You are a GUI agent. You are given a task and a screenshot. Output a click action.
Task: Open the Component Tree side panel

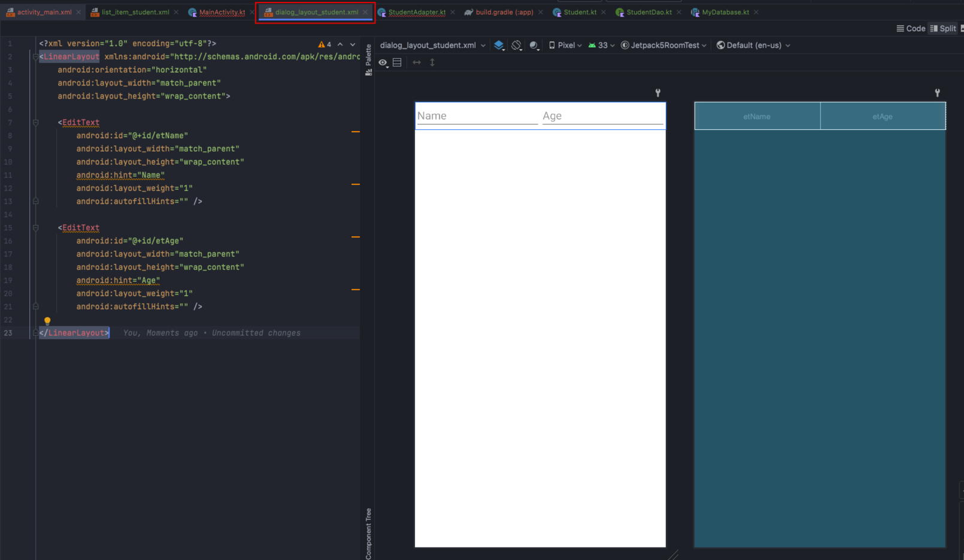pos(368,534)
